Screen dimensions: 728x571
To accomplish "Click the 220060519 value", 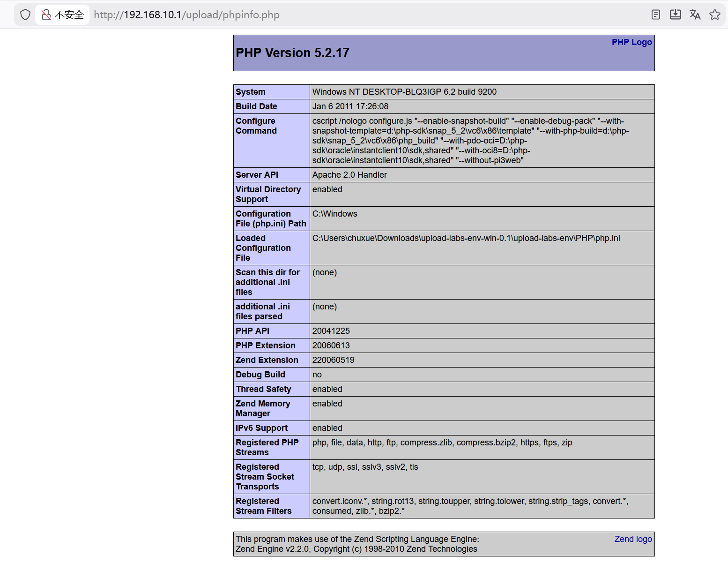I will [x=334, y=360].
